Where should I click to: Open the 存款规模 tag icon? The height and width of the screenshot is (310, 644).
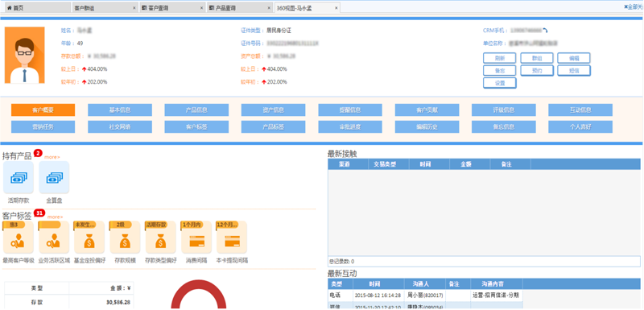click(125, 238)
